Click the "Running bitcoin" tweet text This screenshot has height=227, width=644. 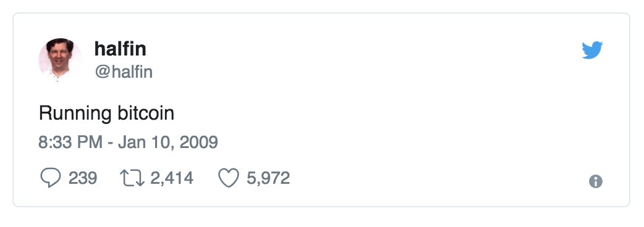pos(107,113)
